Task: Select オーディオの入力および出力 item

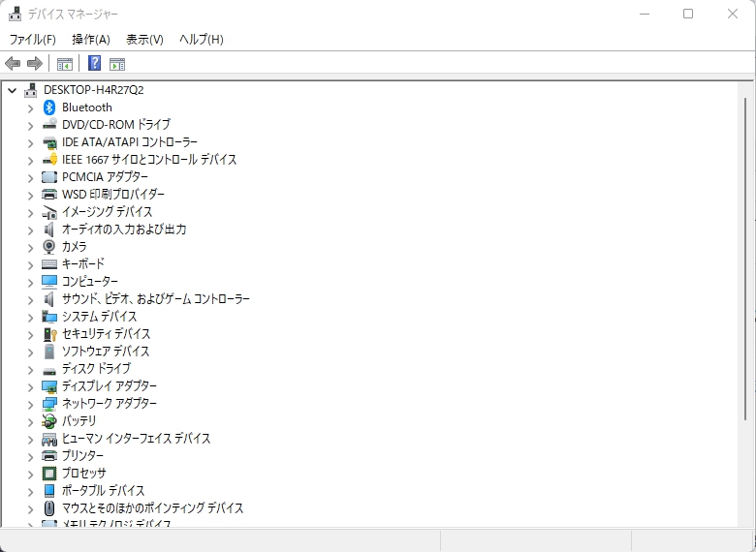Action: (124, 230)
